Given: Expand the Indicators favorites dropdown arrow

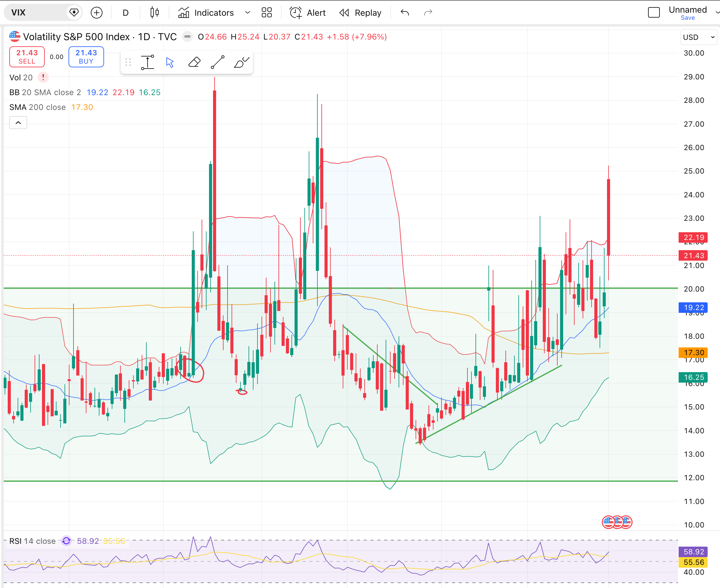Looking at the screenshot, I should (x=248, y=13).
